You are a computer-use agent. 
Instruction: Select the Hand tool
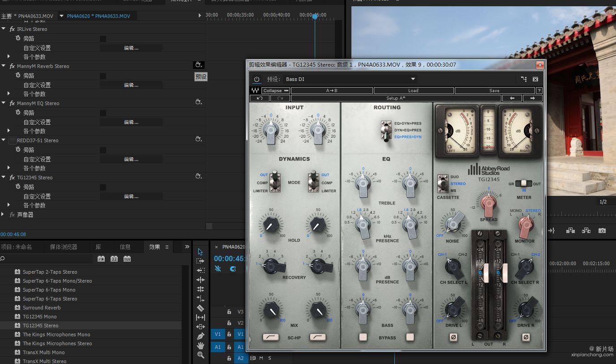tap(200, 345)
